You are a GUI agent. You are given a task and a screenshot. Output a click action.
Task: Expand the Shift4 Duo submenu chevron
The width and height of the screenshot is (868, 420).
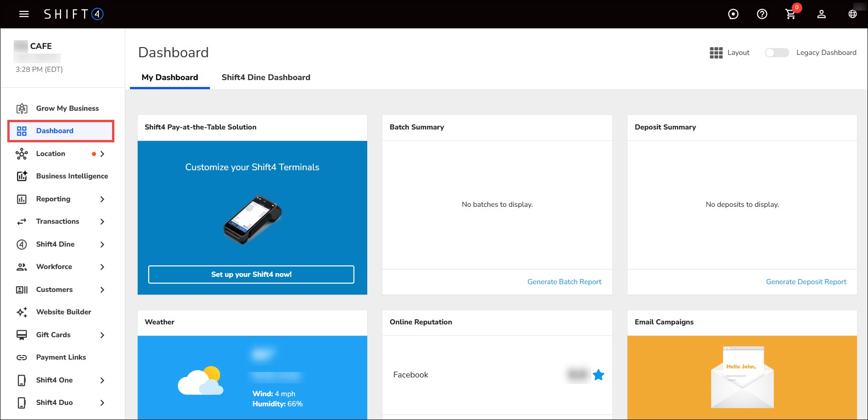102,403
